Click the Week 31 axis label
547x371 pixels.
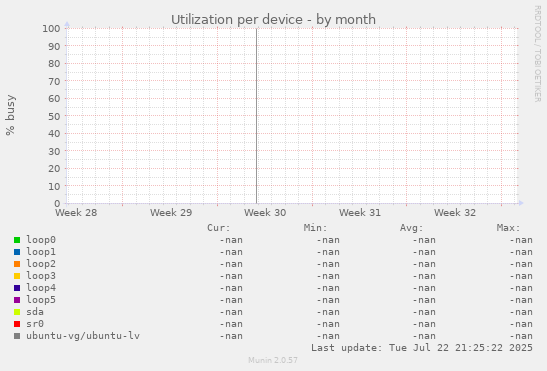click(360, 213)
